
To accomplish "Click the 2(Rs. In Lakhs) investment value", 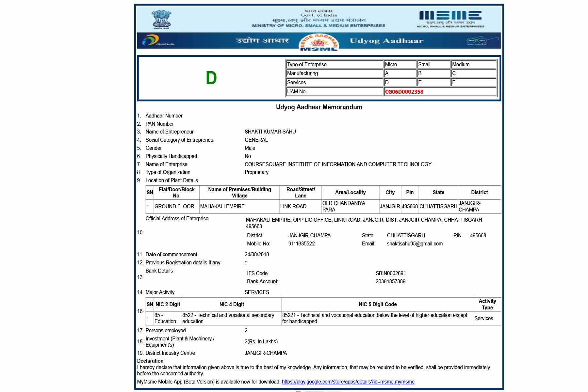I will coord(261,341).
